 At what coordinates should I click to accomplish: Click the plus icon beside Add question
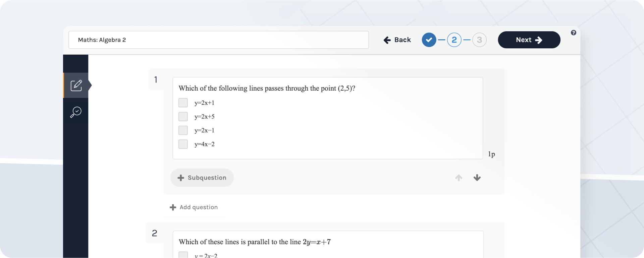click(173, 207)
